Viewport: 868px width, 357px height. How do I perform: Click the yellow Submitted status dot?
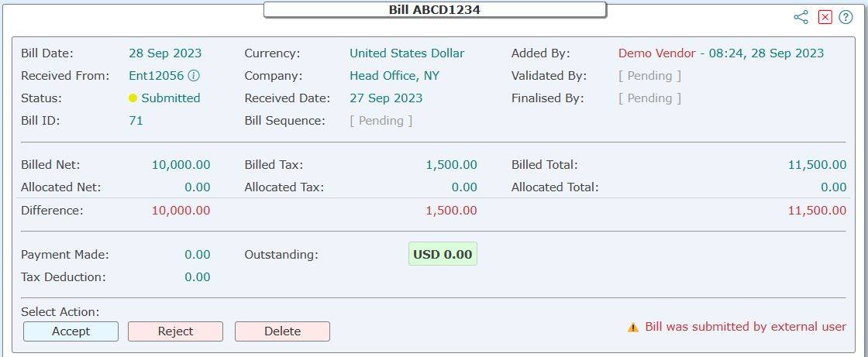pyautogui.click(x=133, y=98)
